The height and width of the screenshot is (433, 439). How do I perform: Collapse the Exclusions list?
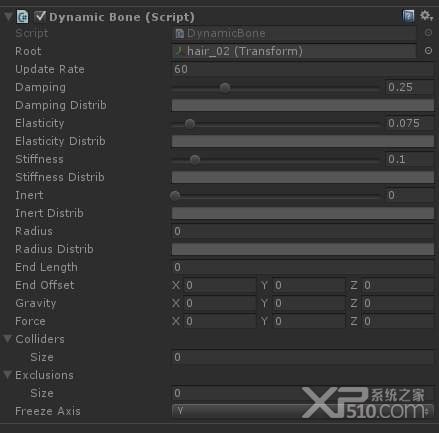coord(8,375)
